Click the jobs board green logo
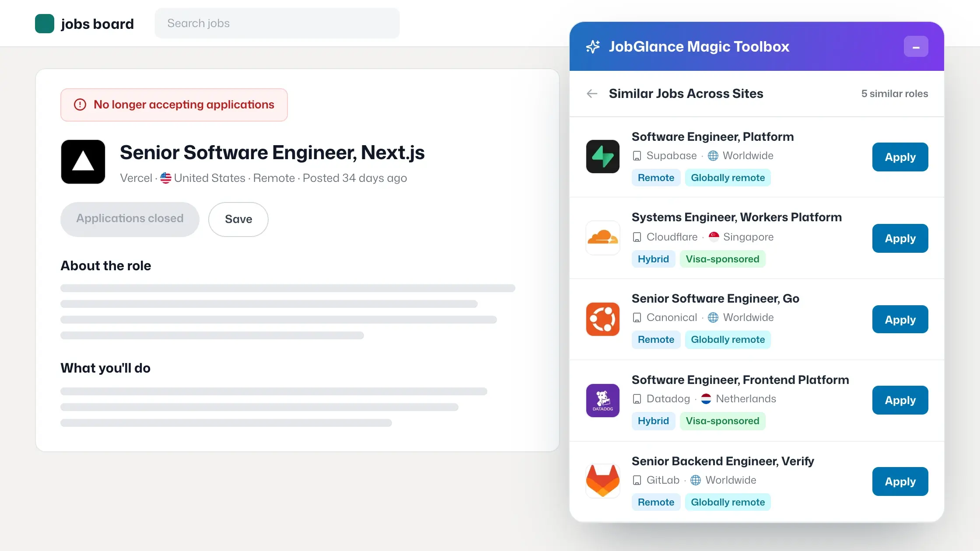 click(x=45, y=24)
